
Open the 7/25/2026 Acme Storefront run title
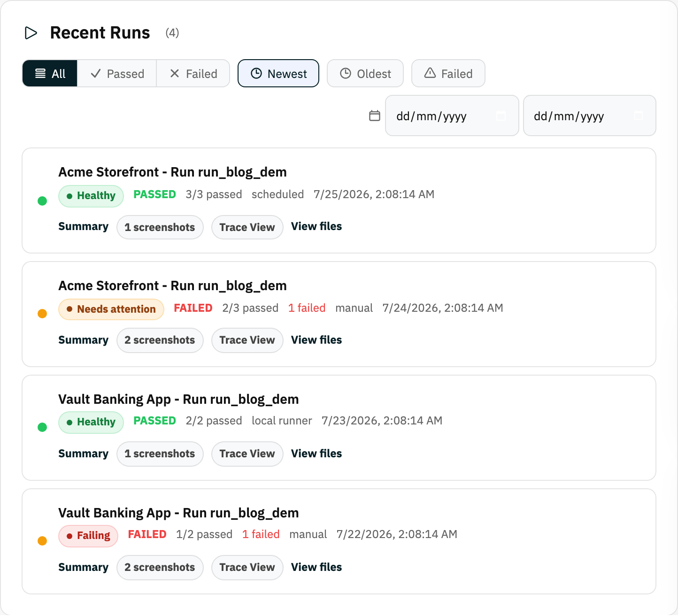172,172
